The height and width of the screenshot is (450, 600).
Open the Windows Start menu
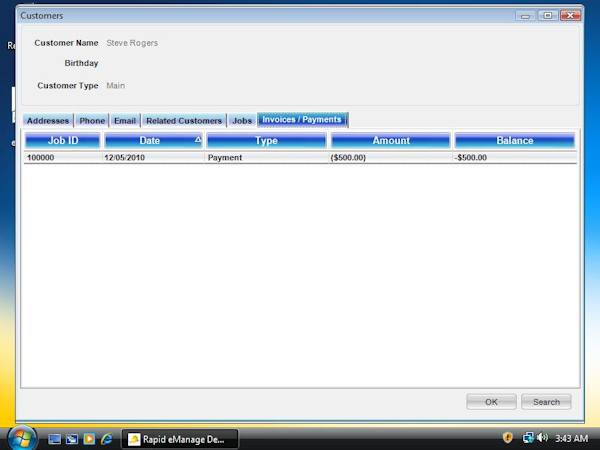tap(21, 437)
